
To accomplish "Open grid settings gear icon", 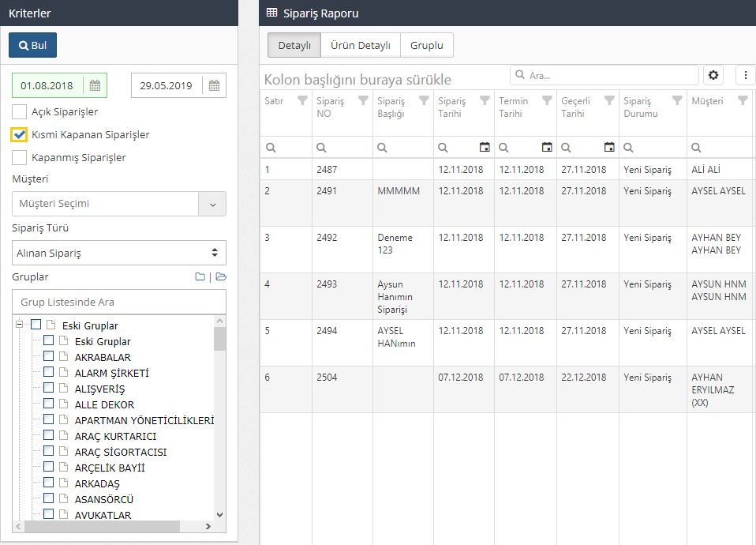I will click(x=713, y=75).
